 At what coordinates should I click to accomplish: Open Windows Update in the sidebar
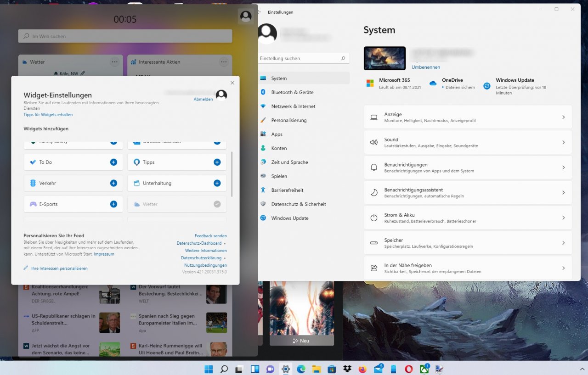click(304, 218)
